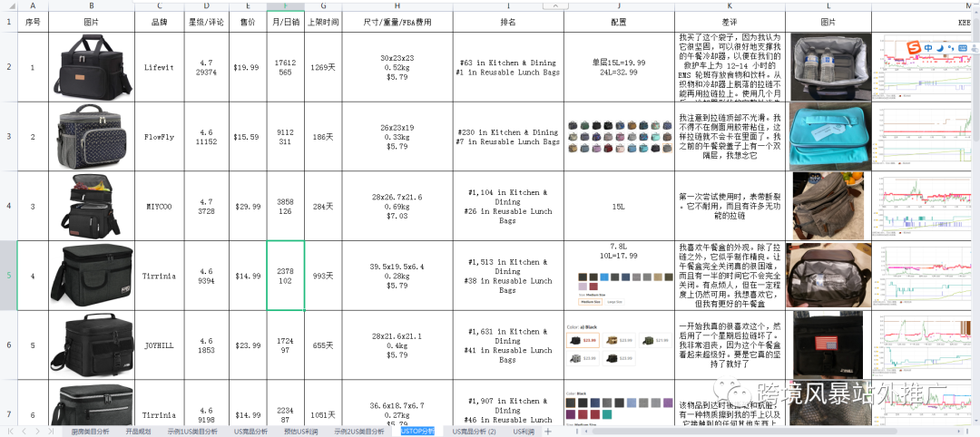980x437 pixels.
Task: Click the 售价 header cell
Action: pyautogui.click(x=248, y=22)
